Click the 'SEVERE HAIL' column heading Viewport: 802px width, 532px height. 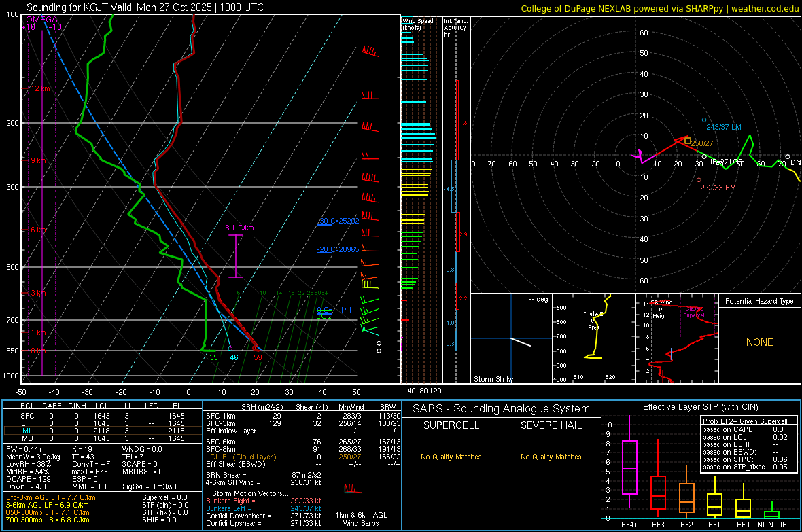click(551, 425)
